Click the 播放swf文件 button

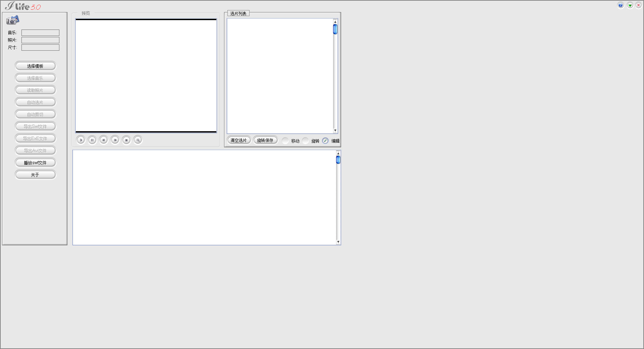[35, 163]
